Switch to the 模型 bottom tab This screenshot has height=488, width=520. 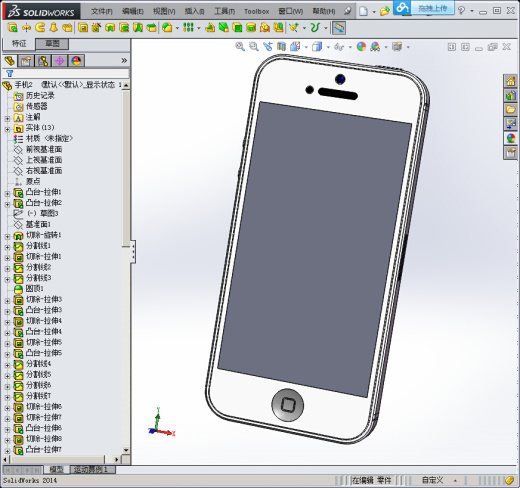coord(56,469)
